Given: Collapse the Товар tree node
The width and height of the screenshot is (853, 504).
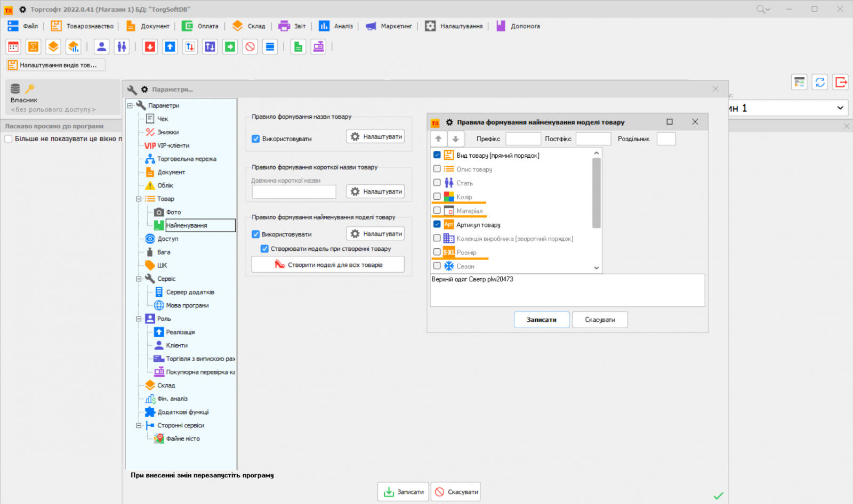Looking at the screenshot, I should tap(139, 199).
